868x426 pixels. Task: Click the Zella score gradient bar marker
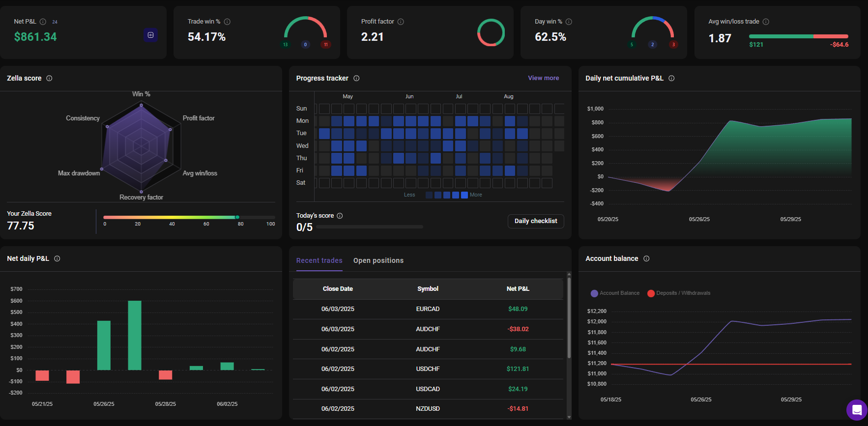237,217
